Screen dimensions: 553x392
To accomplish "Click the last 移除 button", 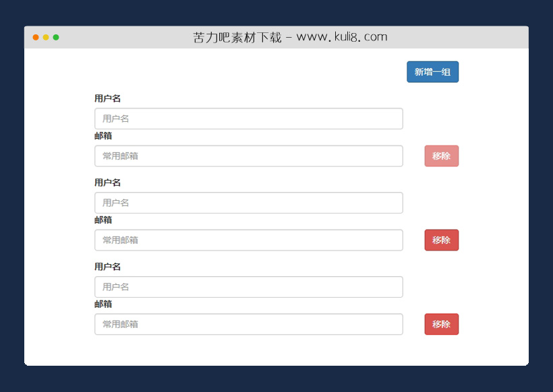I will click(x=441, y=324).
